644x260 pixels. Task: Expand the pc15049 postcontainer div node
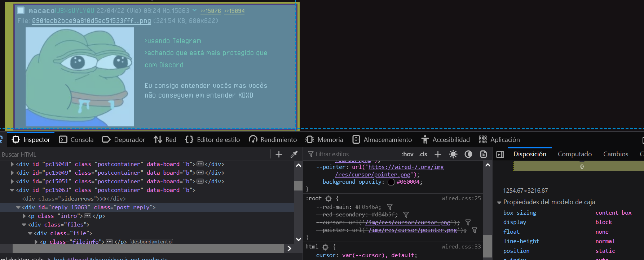(x=12, y=173)
